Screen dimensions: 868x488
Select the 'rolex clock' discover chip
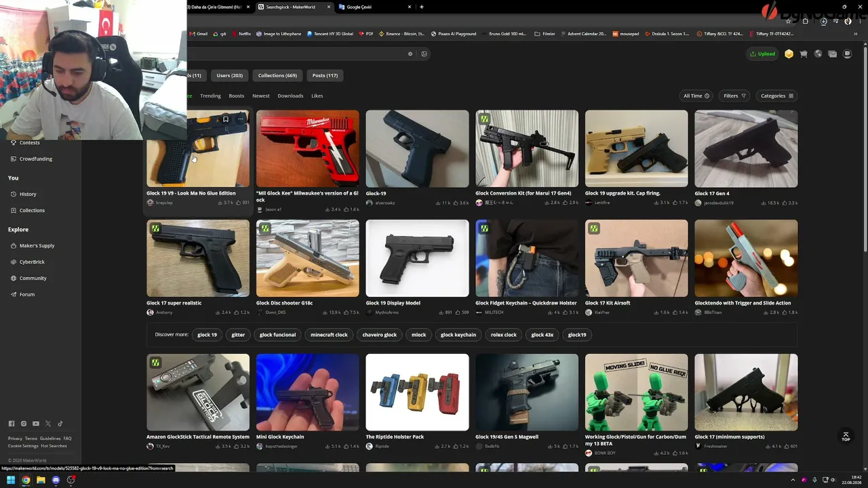coord(504,335)
